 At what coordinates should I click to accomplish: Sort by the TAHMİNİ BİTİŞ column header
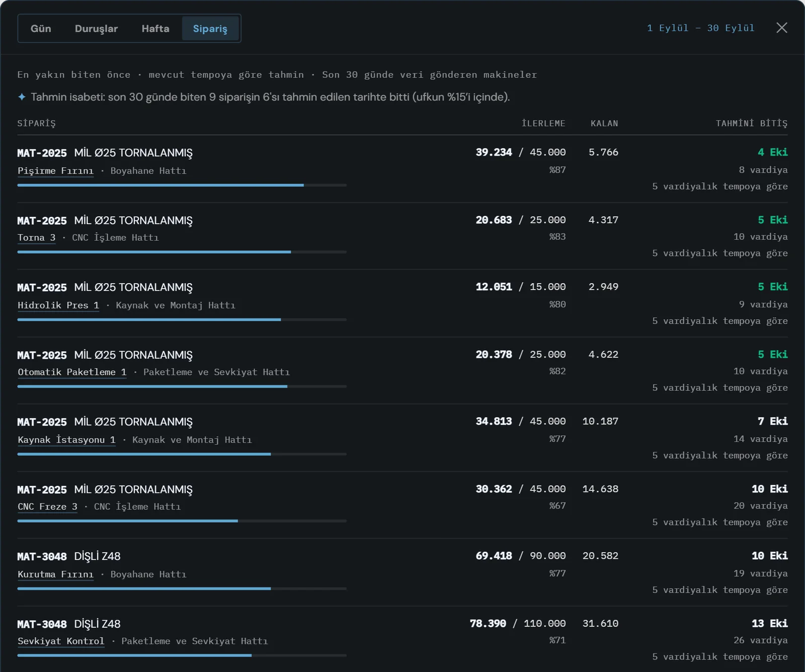(x=752, y=123)
